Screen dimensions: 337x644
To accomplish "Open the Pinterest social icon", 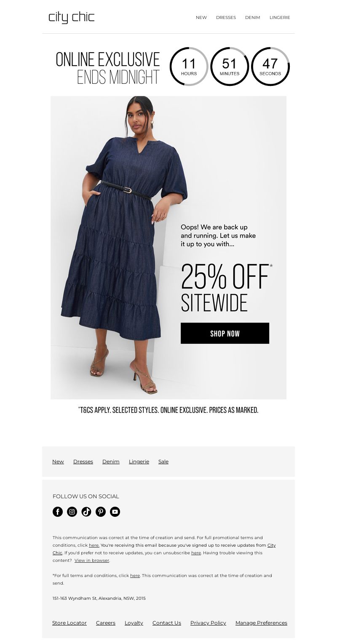I will click(101, 512).
